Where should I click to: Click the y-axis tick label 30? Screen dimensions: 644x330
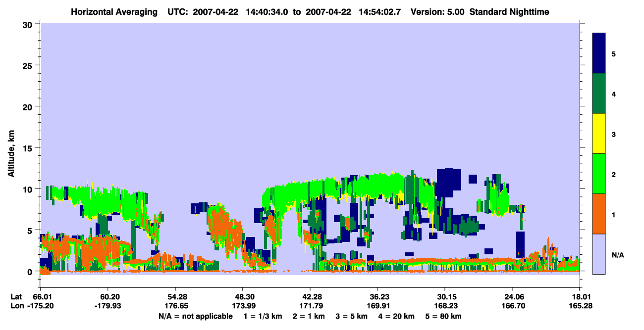point(29,24)
